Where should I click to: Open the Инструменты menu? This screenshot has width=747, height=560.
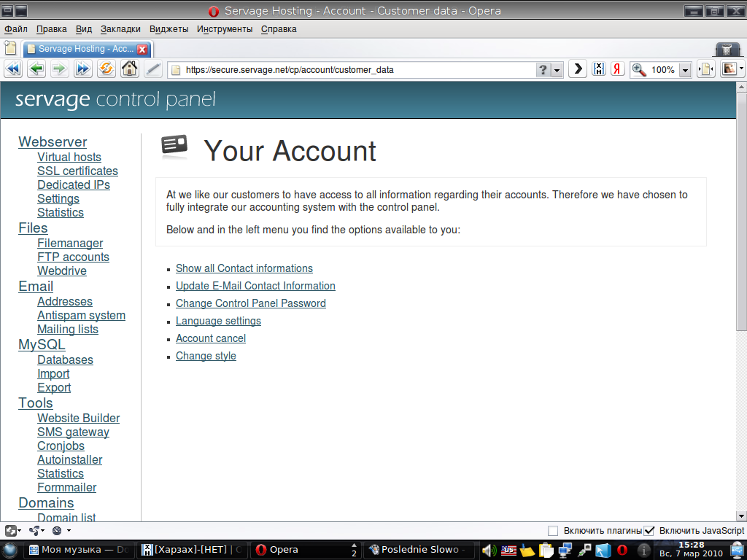tap(225, 29)
